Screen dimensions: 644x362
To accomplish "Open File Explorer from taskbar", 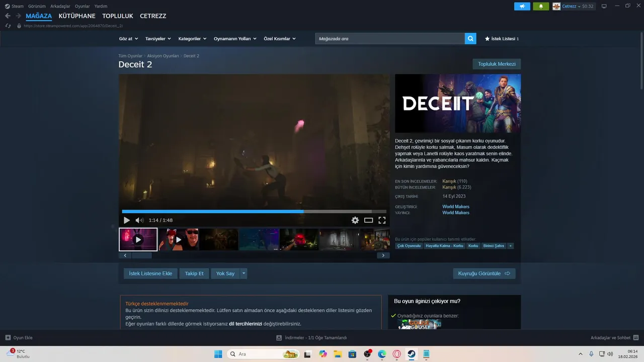I will [x=338, y=354].
